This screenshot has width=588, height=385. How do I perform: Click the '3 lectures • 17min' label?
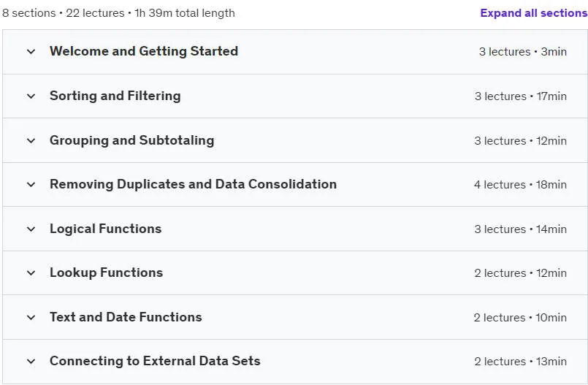[x=521, y=96]
